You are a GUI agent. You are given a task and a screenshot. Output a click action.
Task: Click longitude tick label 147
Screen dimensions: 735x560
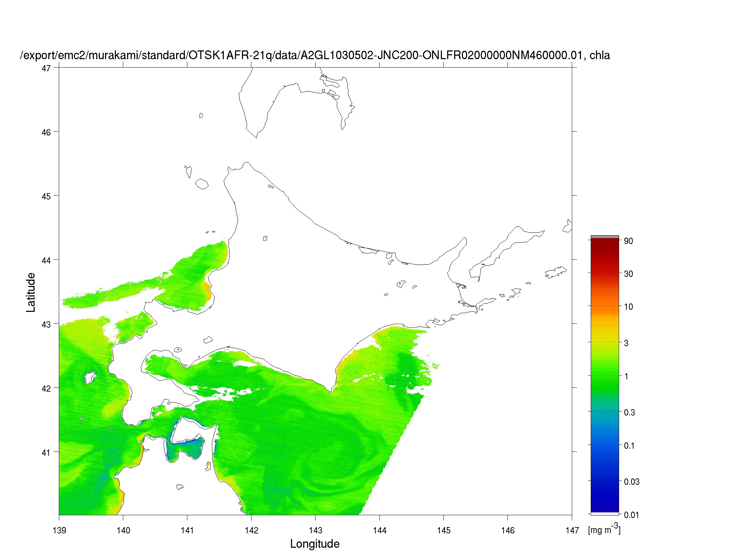(x=572, y=530)
